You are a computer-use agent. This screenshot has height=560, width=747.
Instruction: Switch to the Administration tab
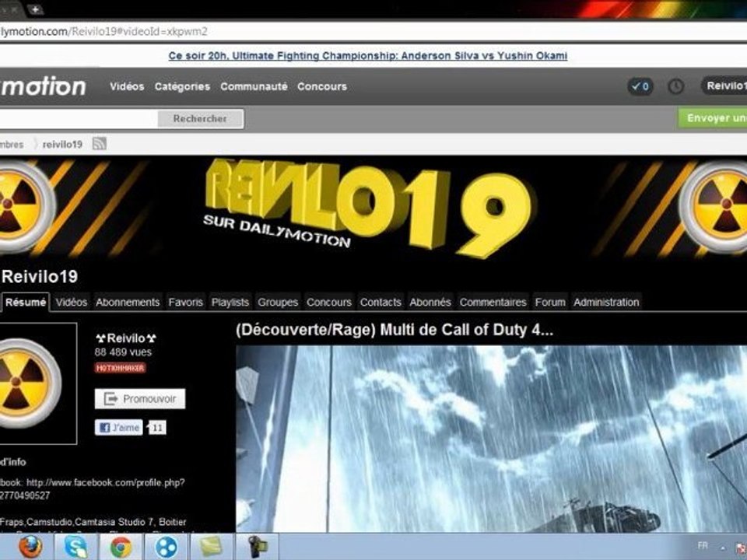(606, 302)
